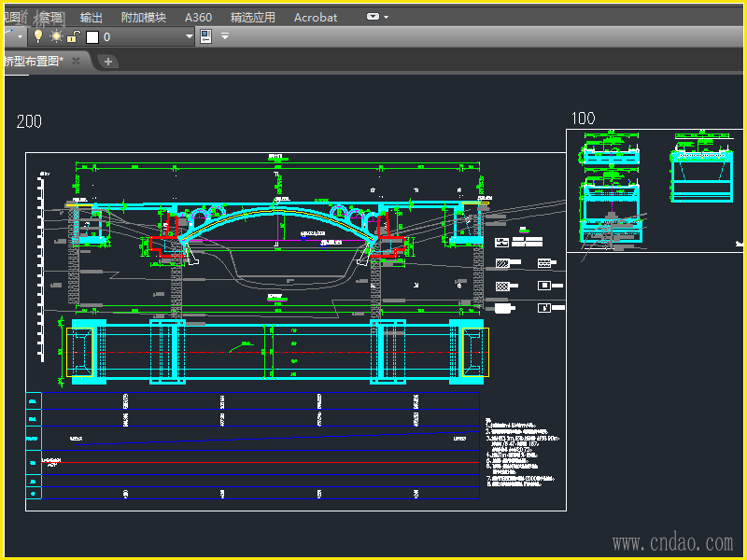This screenshot has height=560, width=747.
Task: Toggle the layer lock padlock icon
Action: [73, 36]
